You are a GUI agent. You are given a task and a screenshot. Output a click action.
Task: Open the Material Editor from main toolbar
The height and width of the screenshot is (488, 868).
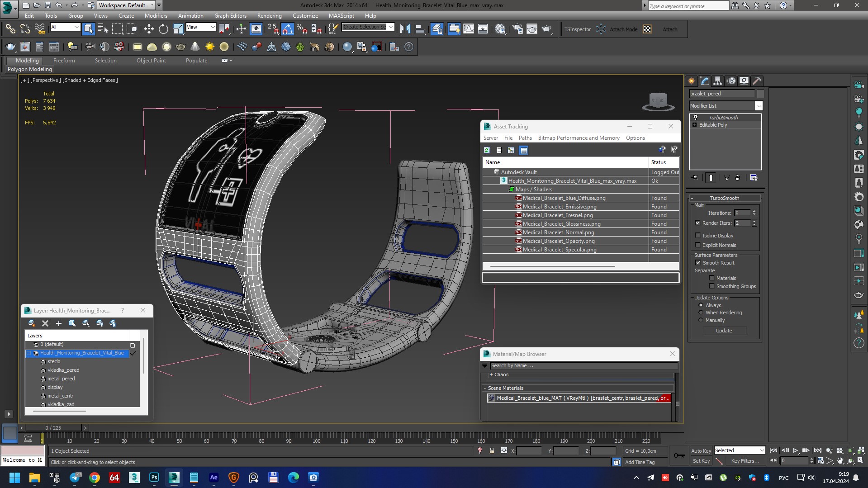500,29
